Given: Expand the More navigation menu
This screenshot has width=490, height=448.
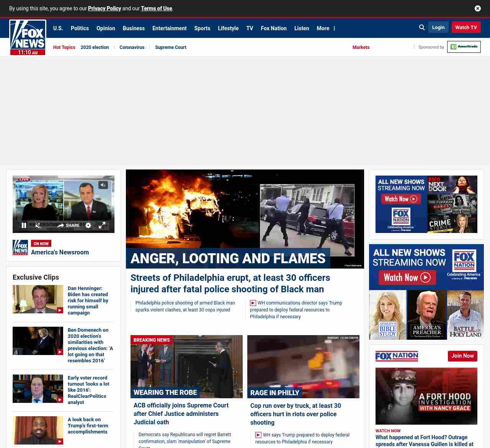Looking at the screenshot, I should point(325,28).
